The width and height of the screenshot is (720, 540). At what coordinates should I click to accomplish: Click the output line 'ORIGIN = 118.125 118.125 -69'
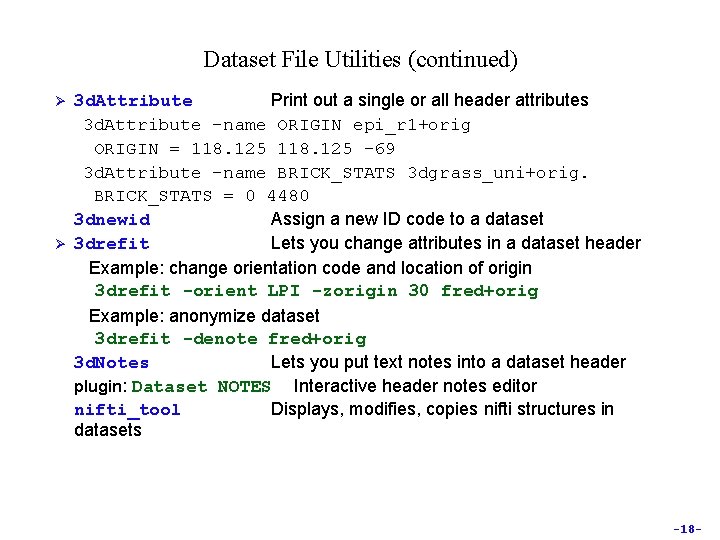[244, 149]
